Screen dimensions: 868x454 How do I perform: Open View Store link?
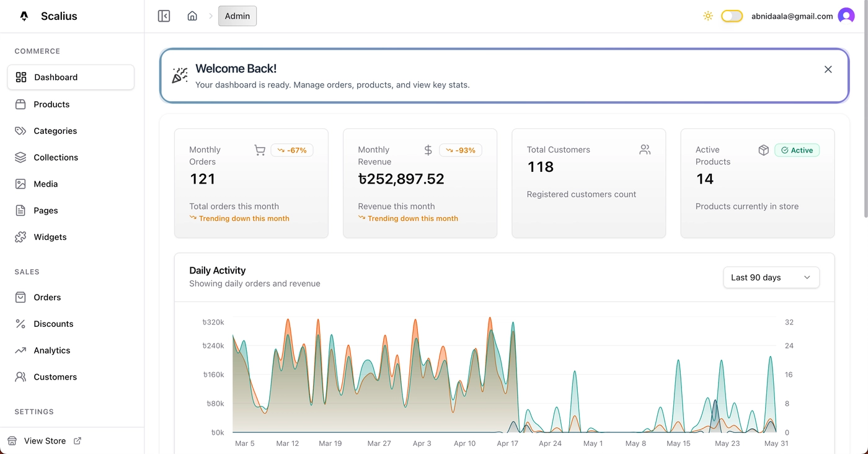pos(45,440)
